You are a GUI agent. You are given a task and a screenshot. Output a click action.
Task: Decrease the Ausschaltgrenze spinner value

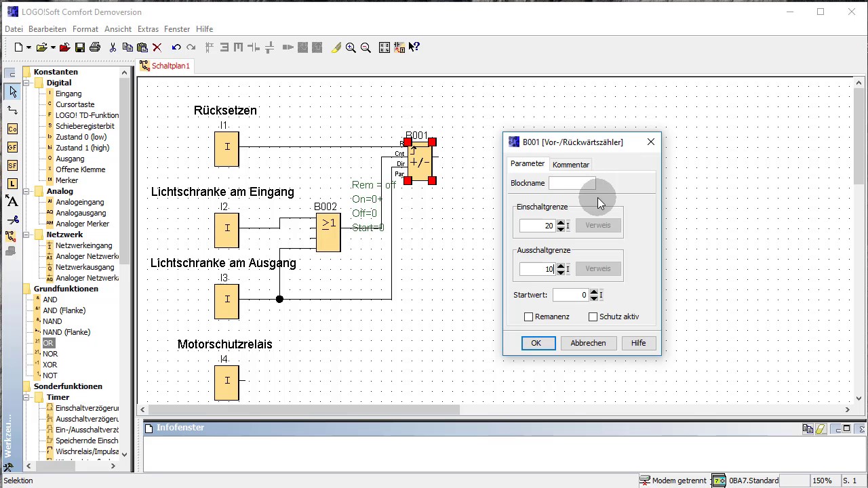coord(561,272)
